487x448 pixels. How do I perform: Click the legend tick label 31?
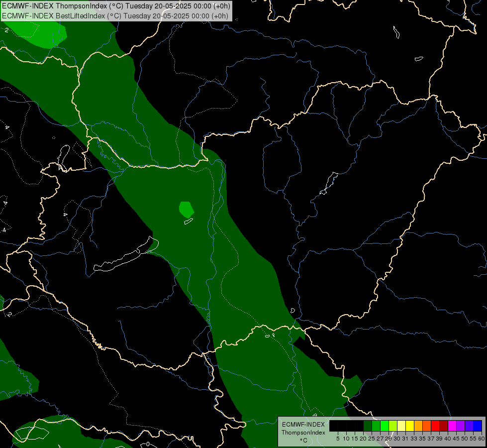405,439
